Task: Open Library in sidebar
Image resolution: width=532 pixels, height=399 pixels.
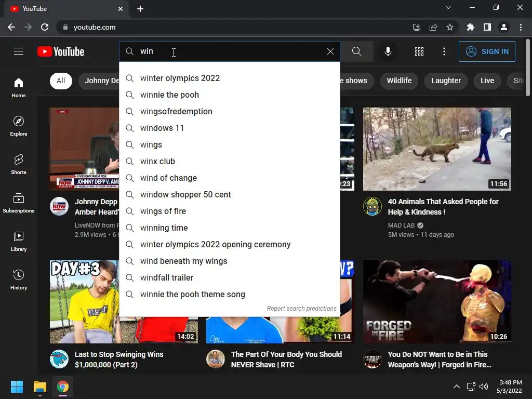Action: (19, 241)
